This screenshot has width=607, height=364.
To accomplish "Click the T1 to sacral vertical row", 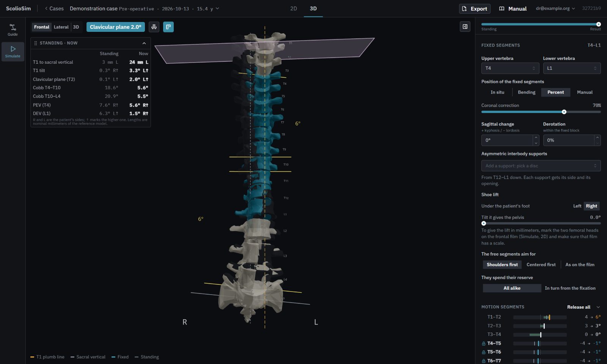I will point(90,62).
